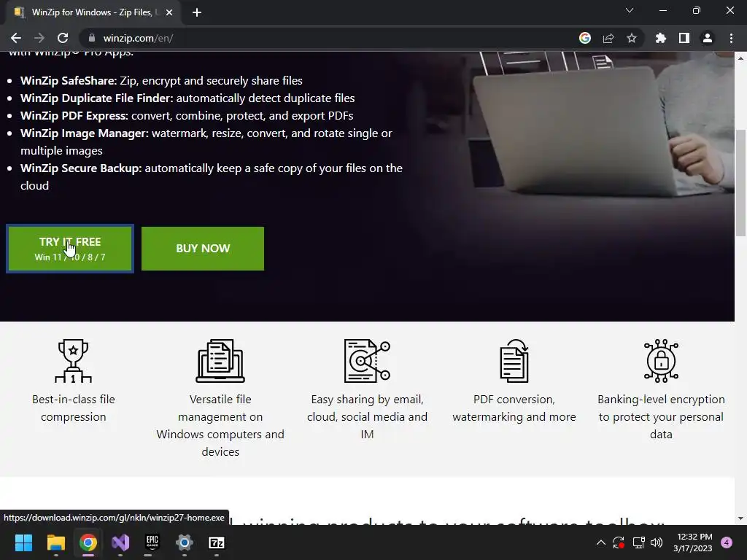
Task: Close the WinZip for Windows tab
Action: 169,12
